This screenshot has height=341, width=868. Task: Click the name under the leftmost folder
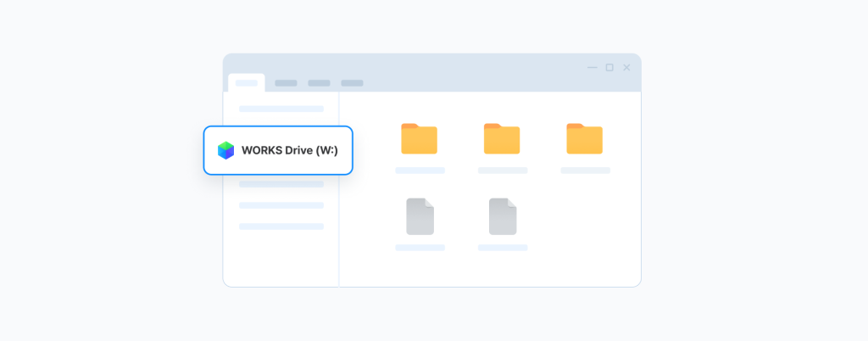[420, 170]
